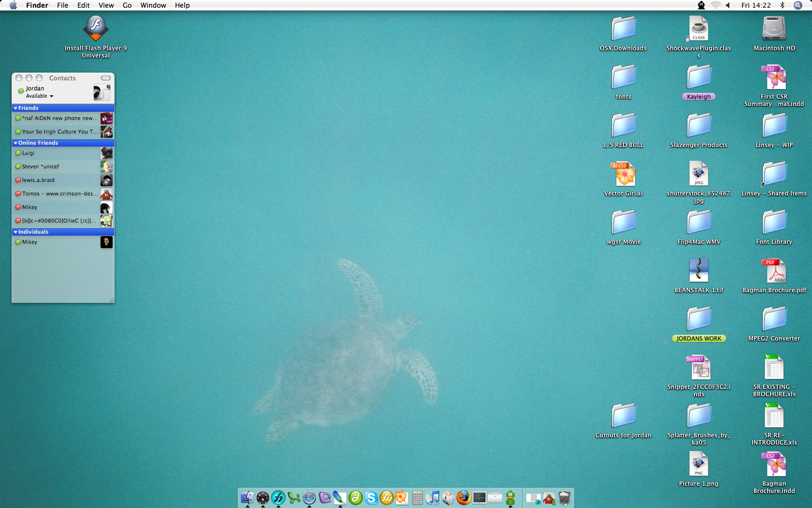Open Adium green duck in dock
The height and width of the screenshot is (508, 812).
point(510,497)
